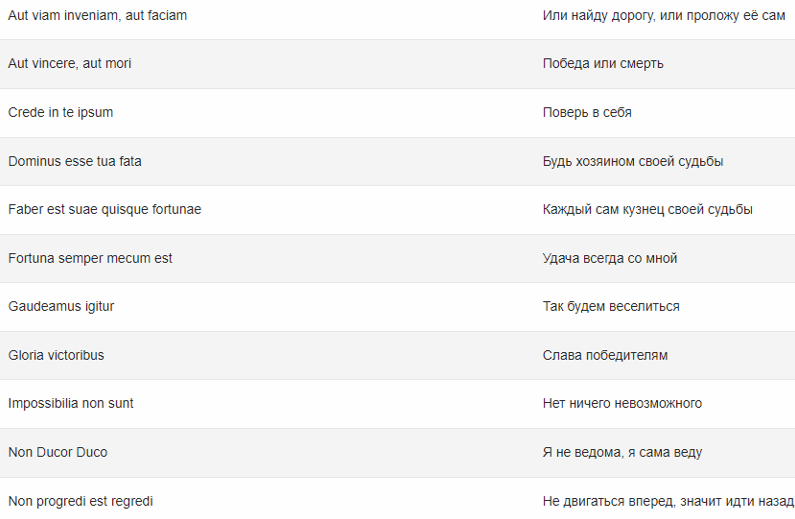
Task: Click 'Non progredi est regredi' phrase
Action: click(x=81, y=502)
